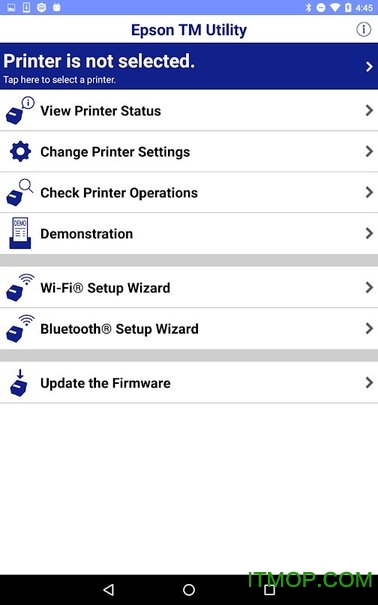This screenshot has width=378, height=605.
Task: Tap the gear icon for printer settings
Action: tap(20, 152)
